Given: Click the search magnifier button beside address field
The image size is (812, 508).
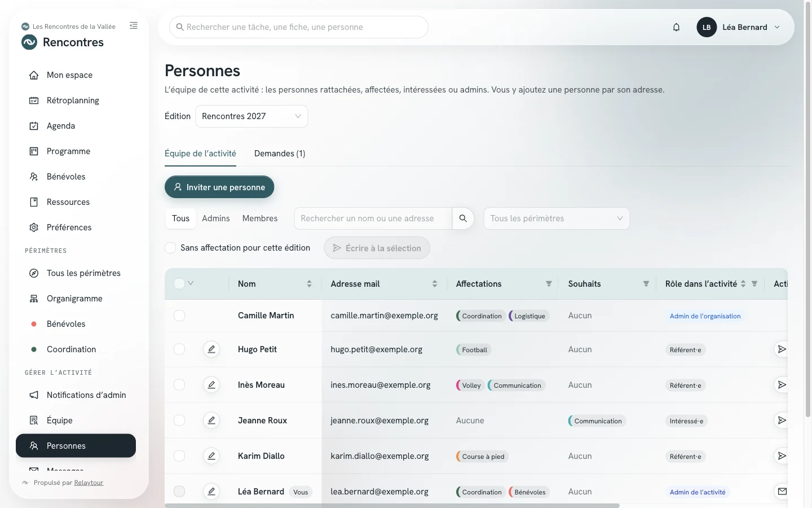Looking at the screenshot, I should pyautogui.click(x=463, y=218).
